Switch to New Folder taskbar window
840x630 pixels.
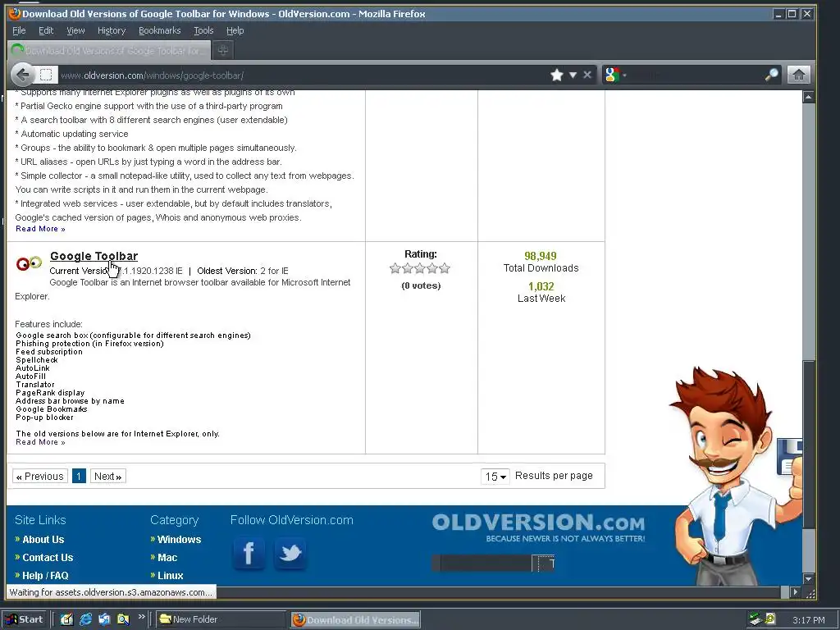point(221,619)
